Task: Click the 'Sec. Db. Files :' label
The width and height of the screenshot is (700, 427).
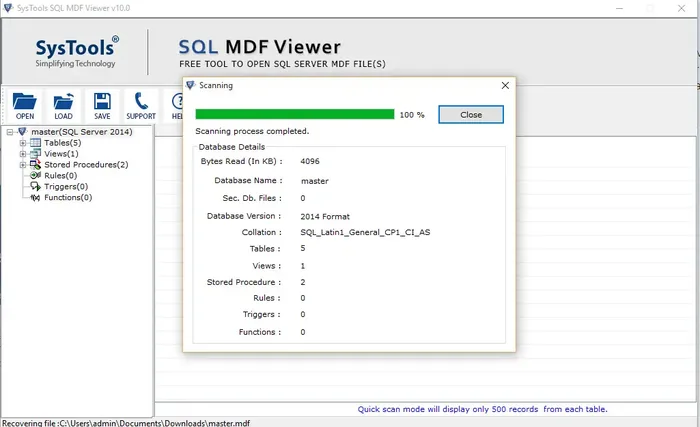Action: coord(252,198)
